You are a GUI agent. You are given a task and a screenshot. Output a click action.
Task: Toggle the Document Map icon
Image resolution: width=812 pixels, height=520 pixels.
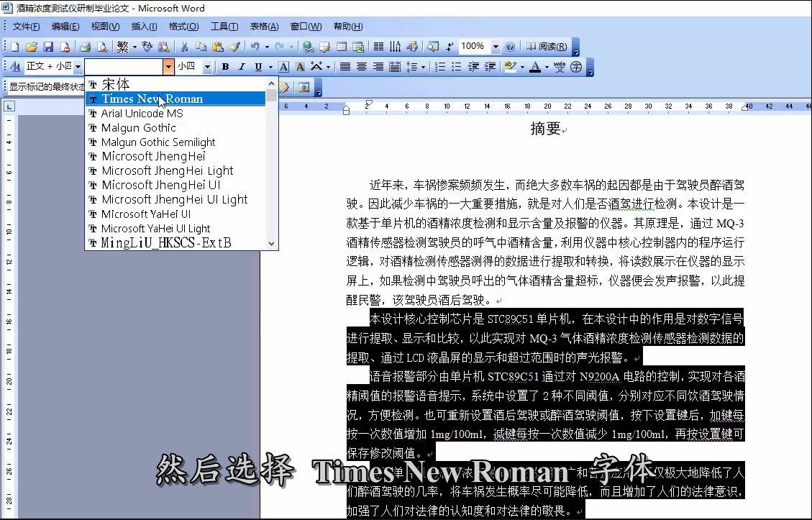pyautogui.click(x=432, y=47)
